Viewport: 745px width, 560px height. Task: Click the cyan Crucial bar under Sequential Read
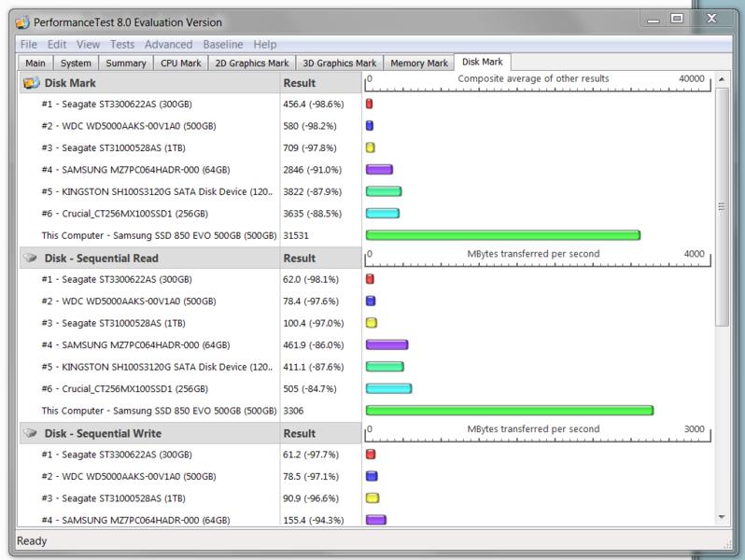388,388
